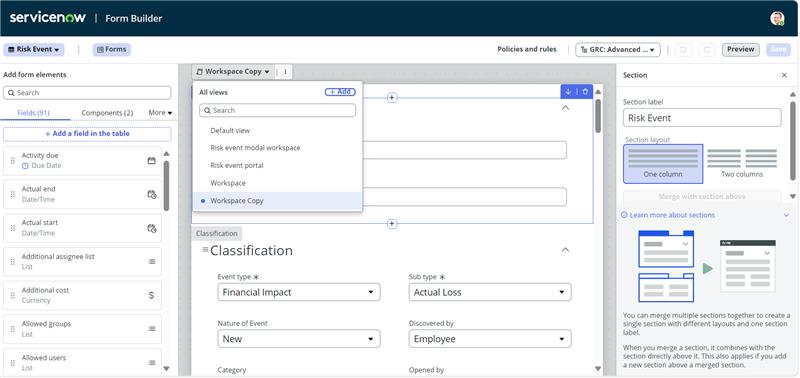Click drag handle for Actual end field
This screenshot has height=378, width=800.
tap(13, 194)
